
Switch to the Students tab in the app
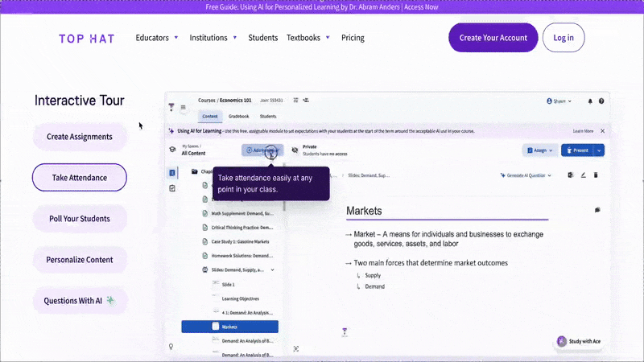[x=268, y=116]
